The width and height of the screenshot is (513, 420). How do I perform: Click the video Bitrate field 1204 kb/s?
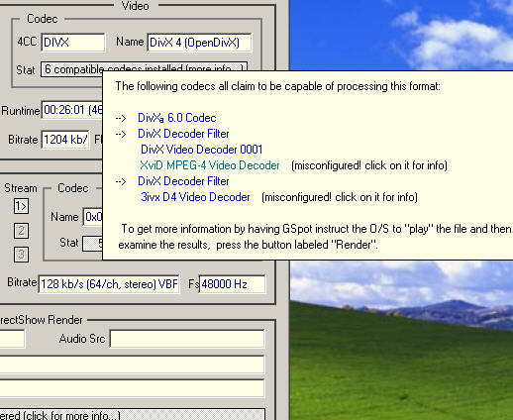[x=65, y=140]
